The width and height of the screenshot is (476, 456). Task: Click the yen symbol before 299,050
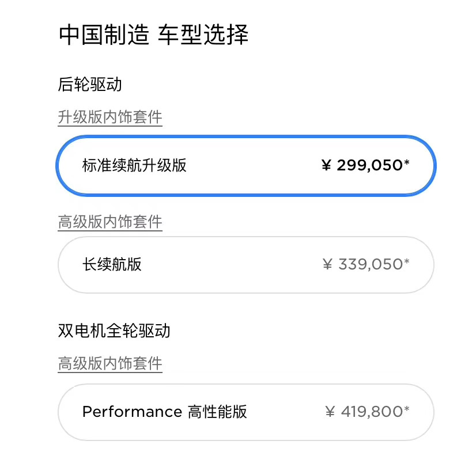(x=327, y=166)
